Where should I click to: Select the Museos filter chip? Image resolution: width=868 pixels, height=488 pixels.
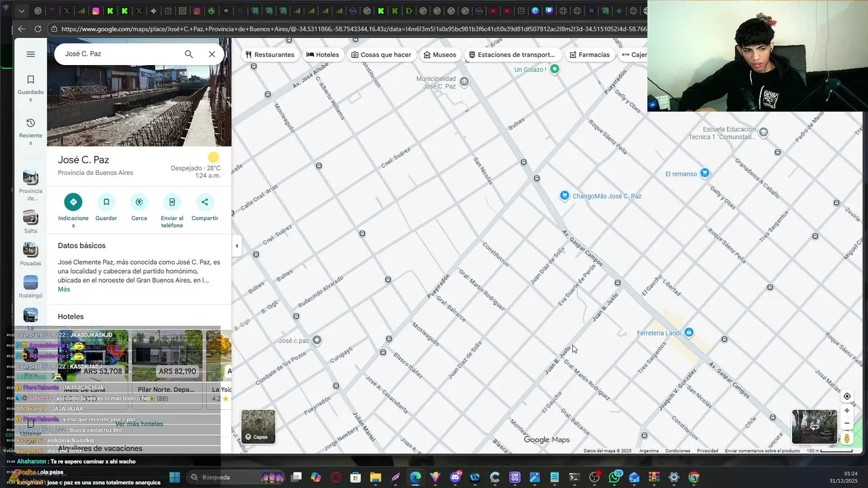439,55
